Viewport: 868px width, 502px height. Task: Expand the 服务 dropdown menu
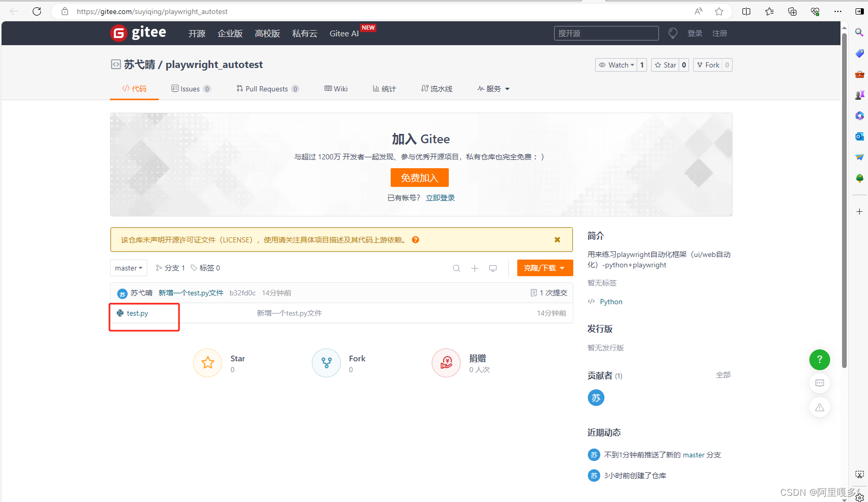(493, 89)
